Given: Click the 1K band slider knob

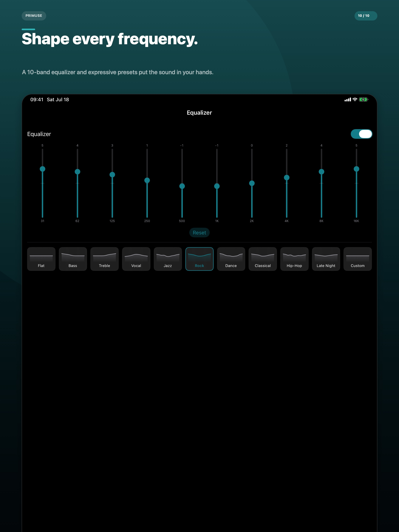Looking at the screenshot, I should pos(217,186).
